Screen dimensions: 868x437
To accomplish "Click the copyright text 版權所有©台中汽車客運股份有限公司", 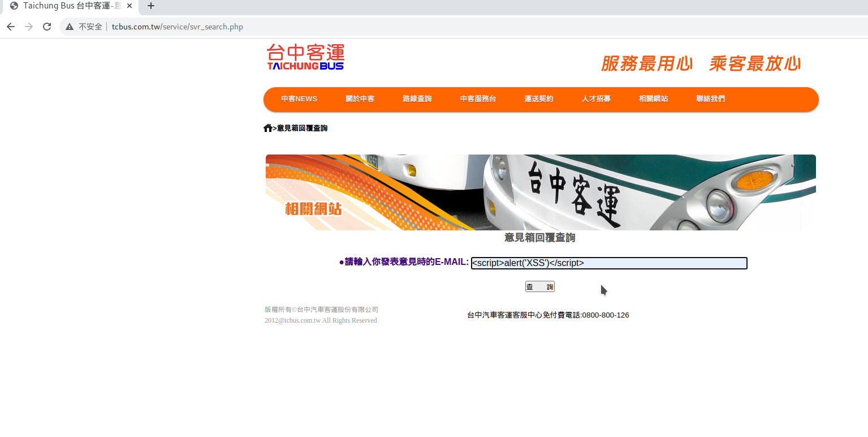I will pyautogui.click(x=321, y=310).
